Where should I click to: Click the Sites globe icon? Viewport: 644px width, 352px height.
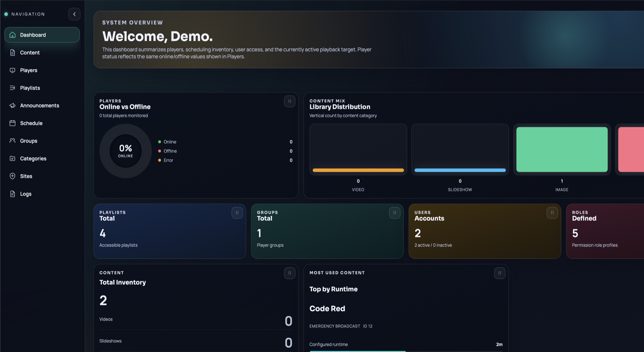point(13,176)
